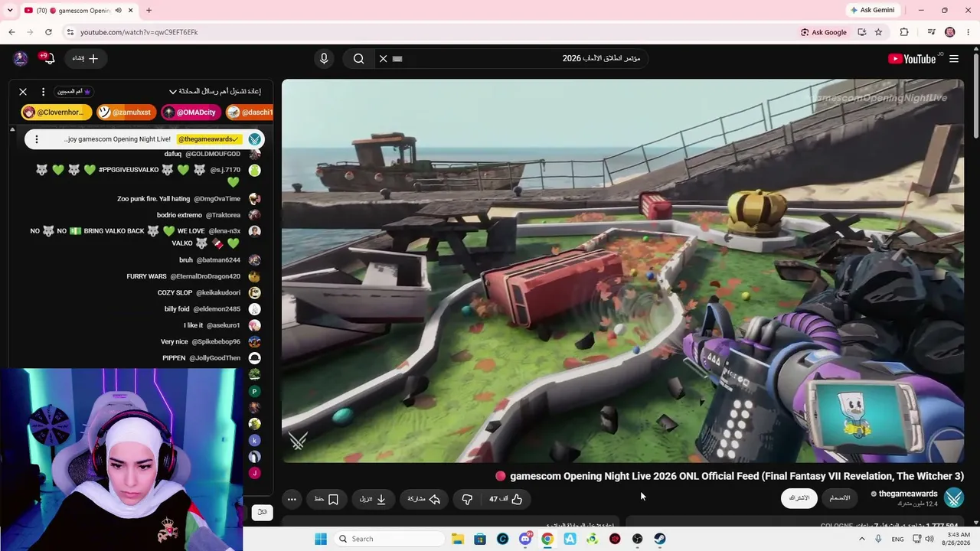Open the Windows Start menu
This screenshot has width=980, height=551.
pos(321,539)
